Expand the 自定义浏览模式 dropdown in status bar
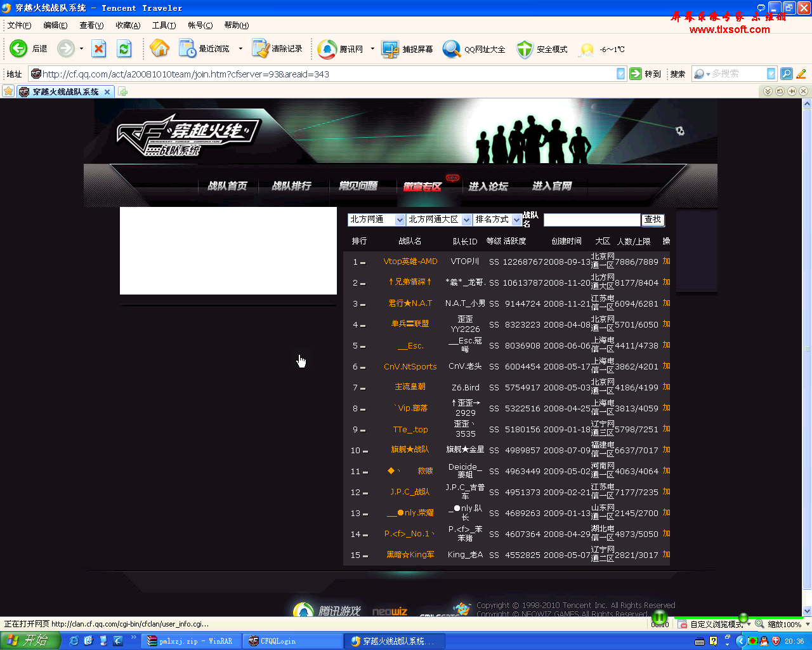Viewport: 812px width, 650px height. [749, 625]
